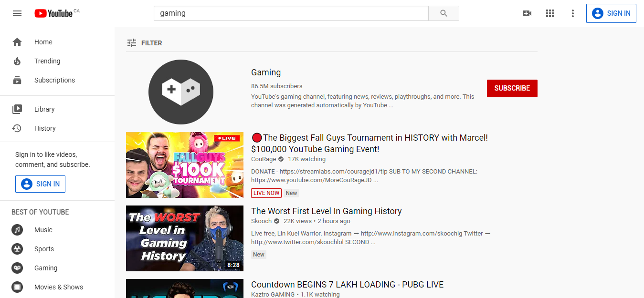The image size is (644, 298).
Task: Select Sports in Best of YouTube
Action: (x=57, y=249)
